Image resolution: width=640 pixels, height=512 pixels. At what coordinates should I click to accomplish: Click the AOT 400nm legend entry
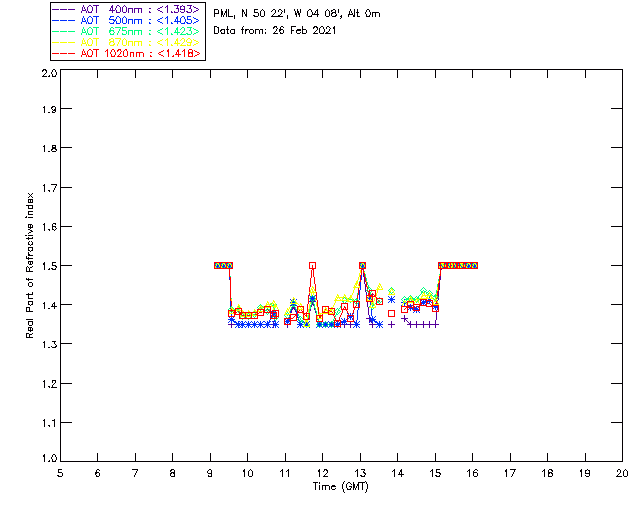[x=127, y=9]
